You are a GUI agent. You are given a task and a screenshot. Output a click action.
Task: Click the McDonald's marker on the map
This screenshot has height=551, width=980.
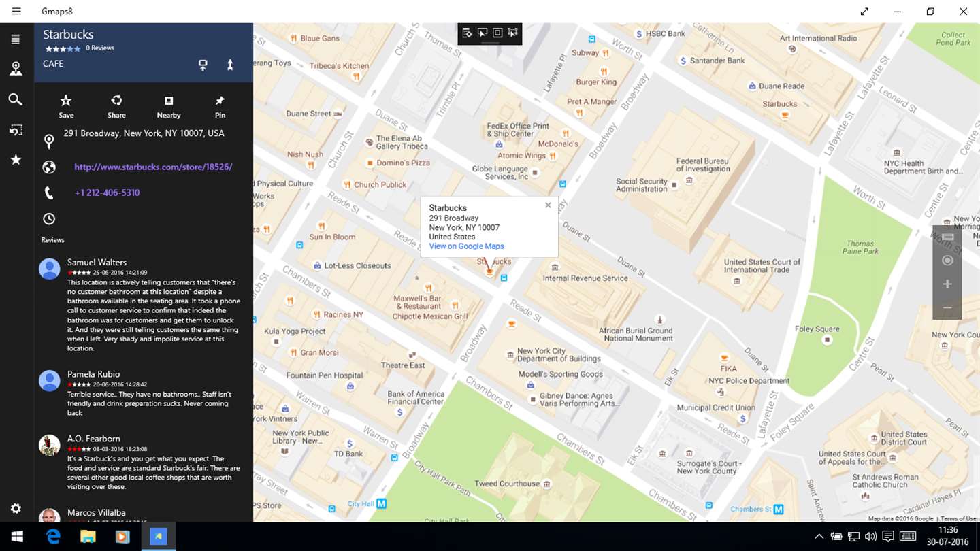tap(565, 134)
